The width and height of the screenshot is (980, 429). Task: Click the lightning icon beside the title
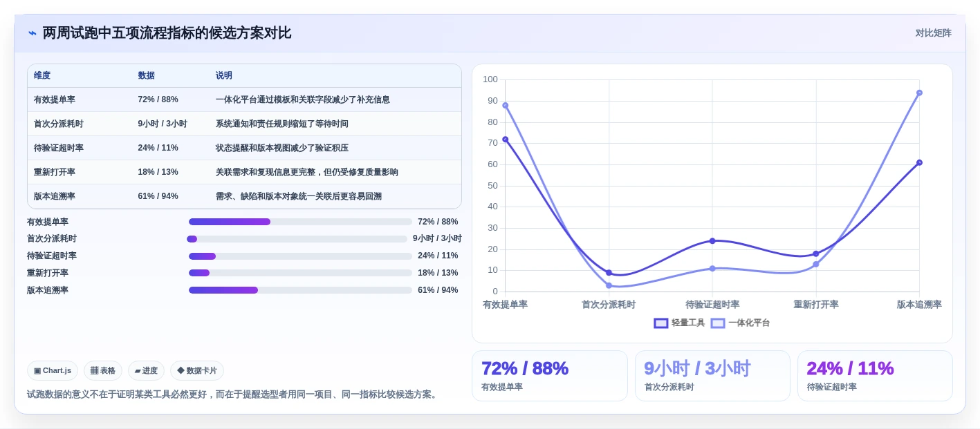tap(33, 33)
